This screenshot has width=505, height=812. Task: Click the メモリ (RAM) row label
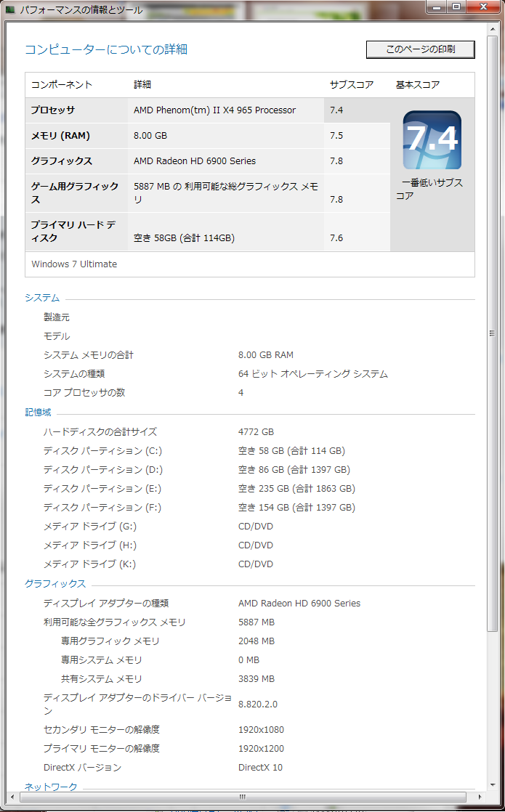pyautogui.click(x=60, y=136)
